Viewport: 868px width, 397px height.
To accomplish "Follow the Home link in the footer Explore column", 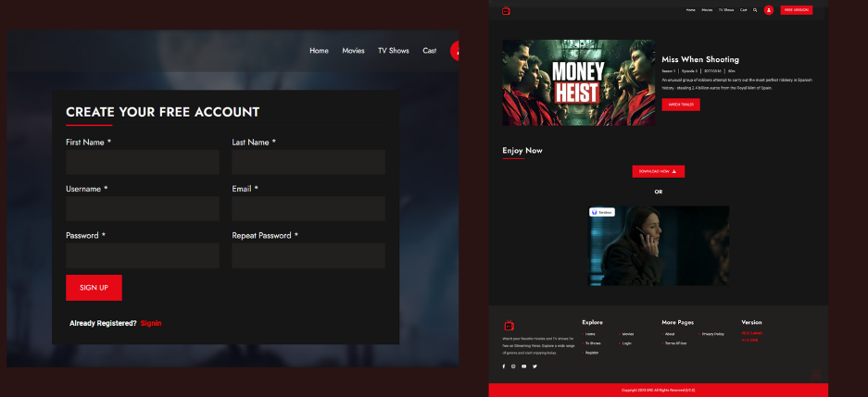I will pos(590,334).
